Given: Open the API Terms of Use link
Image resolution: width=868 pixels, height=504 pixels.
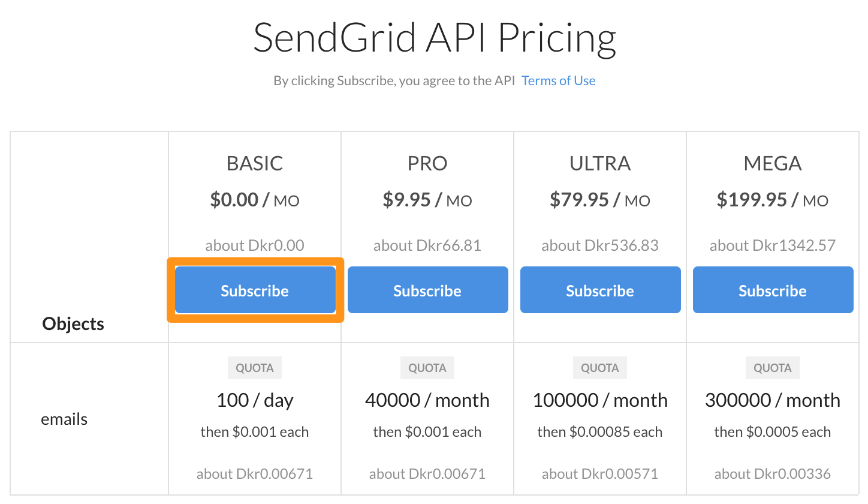Looking at the screenshot, I should click(x=559, y=81).
